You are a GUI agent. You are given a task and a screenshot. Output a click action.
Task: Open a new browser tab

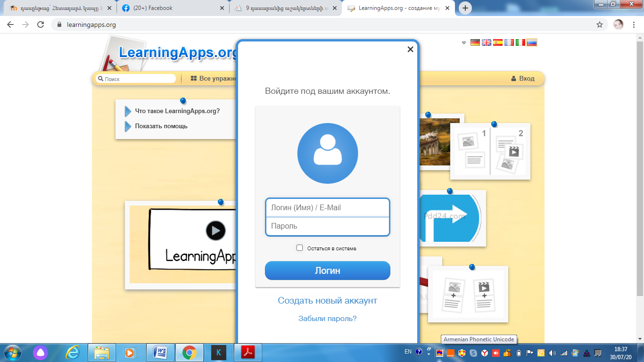465,8
